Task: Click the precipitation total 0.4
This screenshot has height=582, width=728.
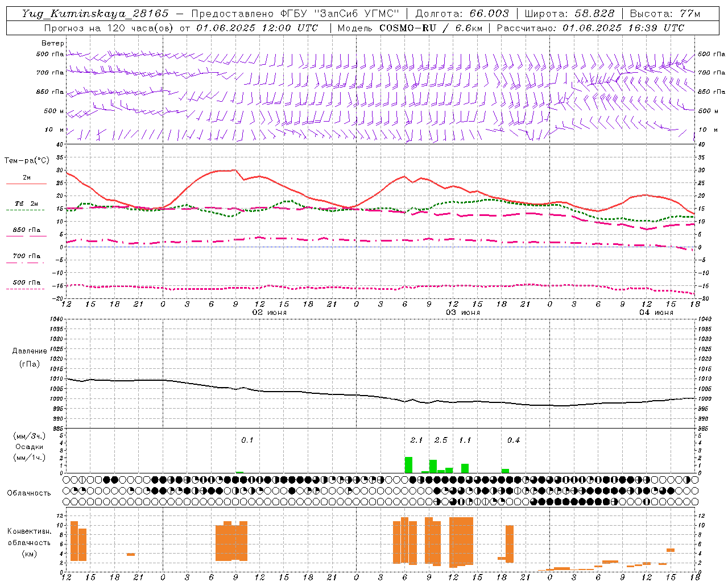Action: coord(514,440)
